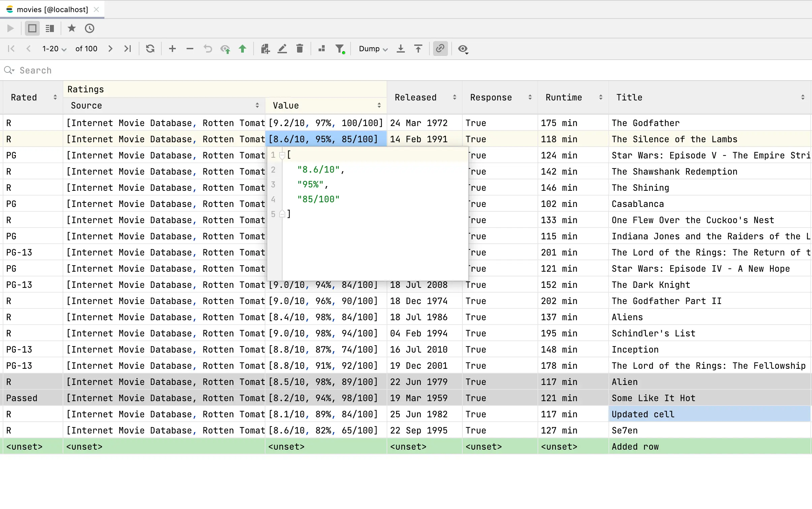This screenshot has height=509, width=812.
Task: Click the export download arrow icon
Action: click(x=400, y=49)
